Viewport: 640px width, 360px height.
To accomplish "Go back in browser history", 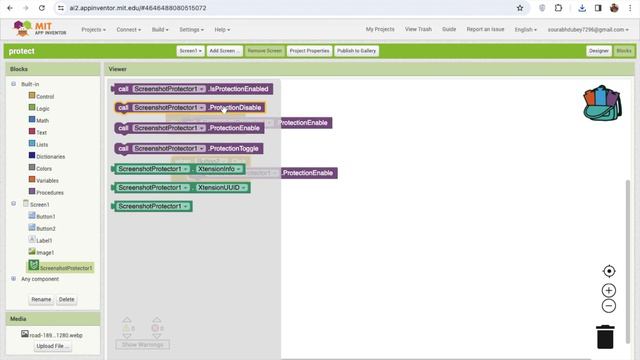I will [x=10, y=8].
